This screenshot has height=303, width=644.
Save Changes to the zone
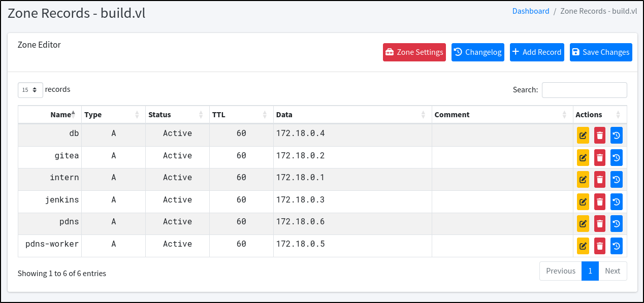pyautogui.click(x=601, y=52)
